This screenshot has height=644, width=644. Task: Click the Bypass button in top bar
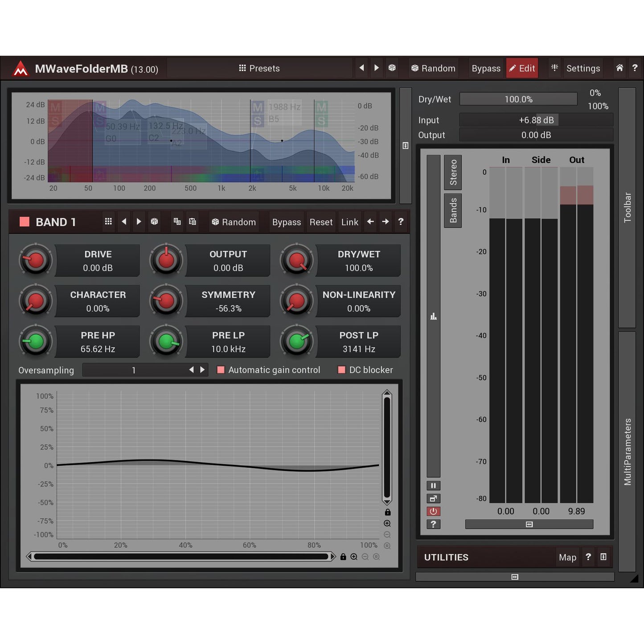(x=486, y=68)
